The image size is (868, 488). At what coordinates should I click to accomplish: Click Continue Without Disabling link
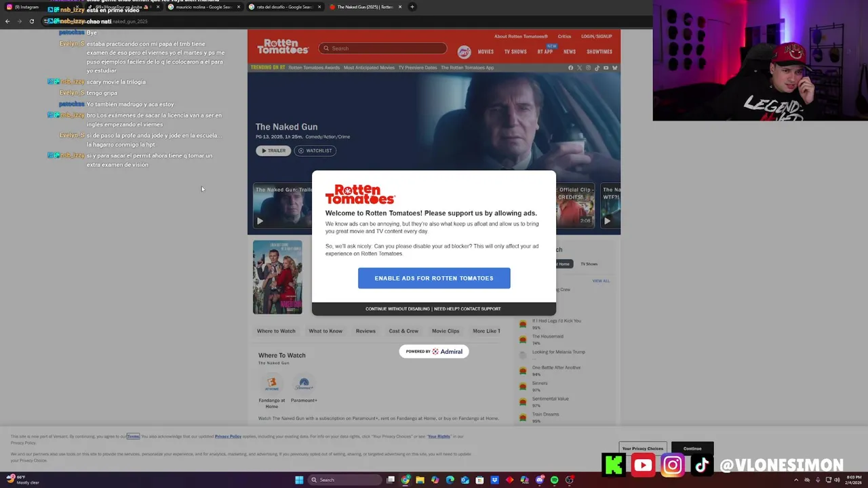point(397,309)
